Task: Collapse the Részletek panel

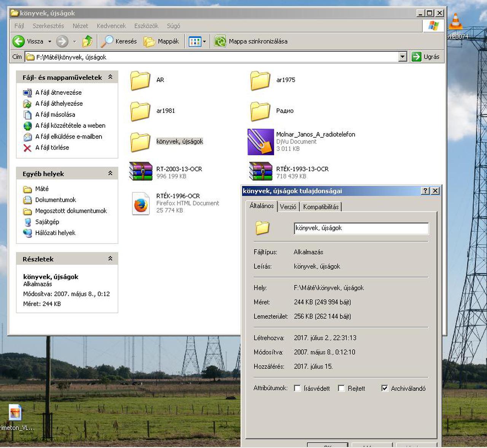Action: tap(110, 258)
